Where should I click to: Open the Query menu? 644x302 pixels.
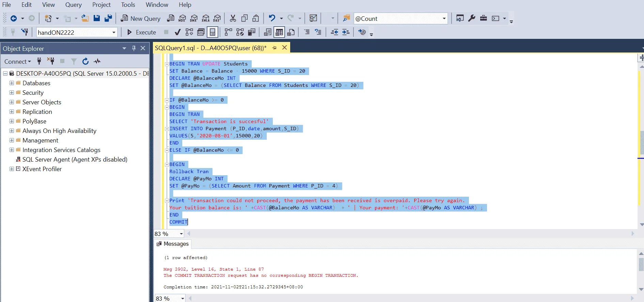click(74, 5)
